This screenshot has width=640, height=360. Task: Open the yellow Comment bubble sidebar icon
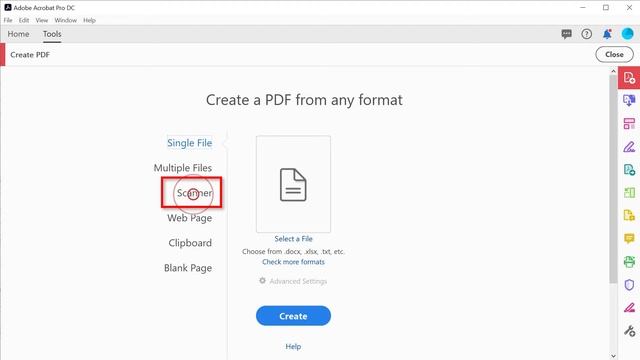pyautogui.click(x=629, y=238)
